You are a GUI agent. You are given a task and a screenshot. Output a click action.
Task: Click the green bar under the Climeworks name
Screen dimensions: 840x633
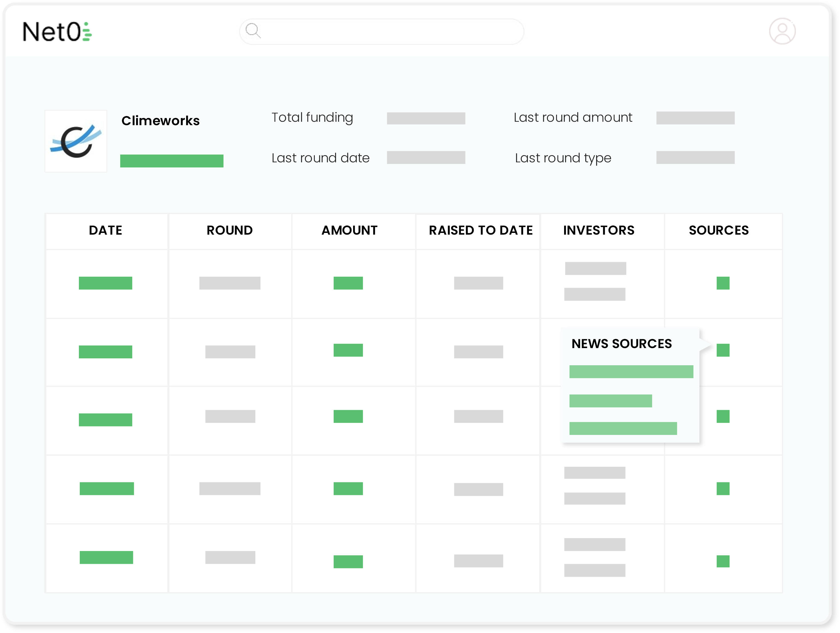pos(172,161)
